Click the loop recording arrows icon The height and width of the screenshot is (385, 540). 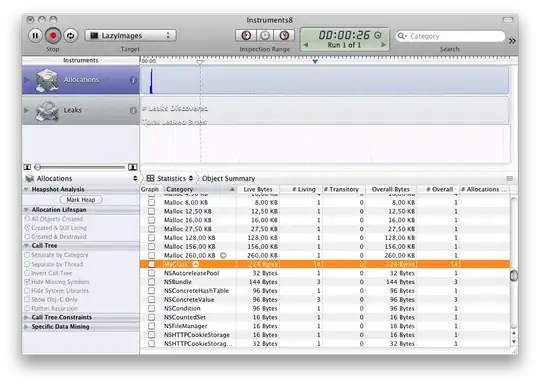[71, 35]
